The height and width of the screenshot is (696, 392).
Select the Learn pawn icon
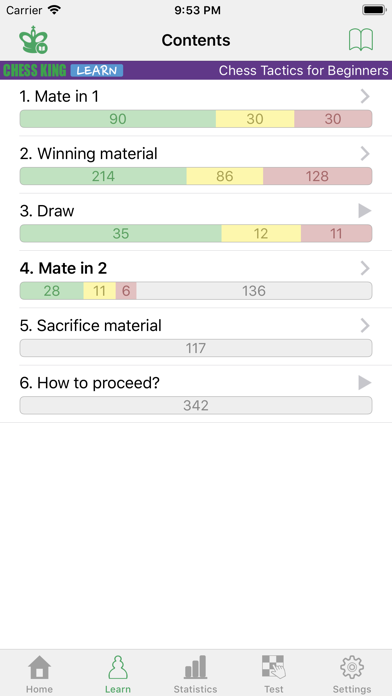[x=118, y=667]
